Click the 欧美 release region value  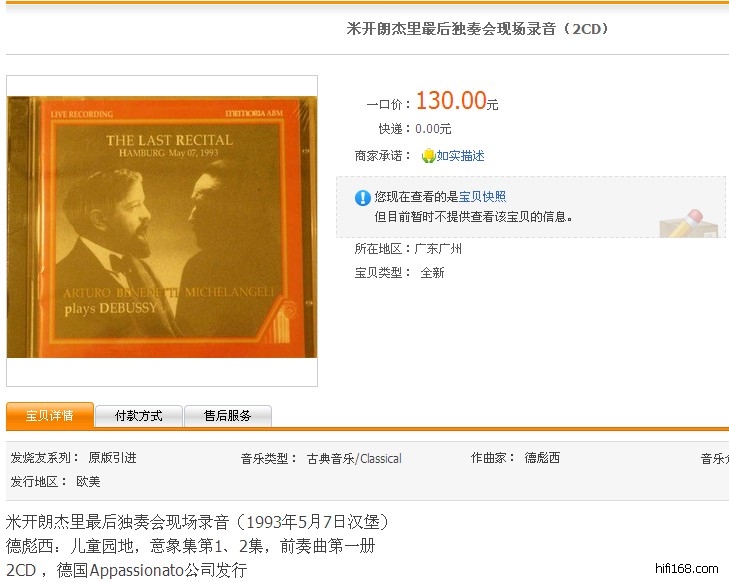(x=88, y=481)
